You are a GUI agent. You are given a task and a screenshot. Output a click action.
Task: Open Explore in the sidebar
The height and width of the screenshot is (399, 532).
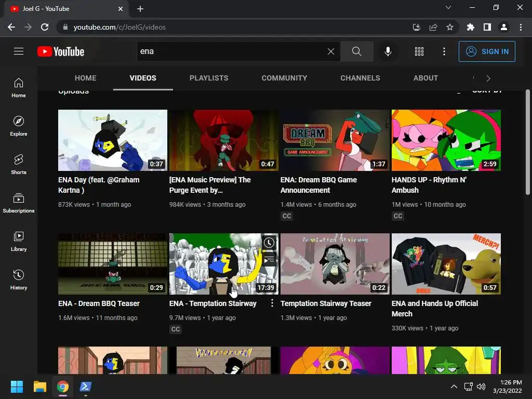tap(19, 126)
